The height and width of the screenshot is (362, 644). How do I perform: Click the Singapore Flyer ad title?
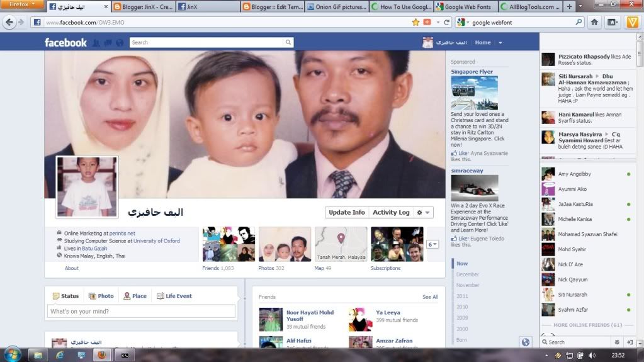pyautogui.click(x=472, y=72)
